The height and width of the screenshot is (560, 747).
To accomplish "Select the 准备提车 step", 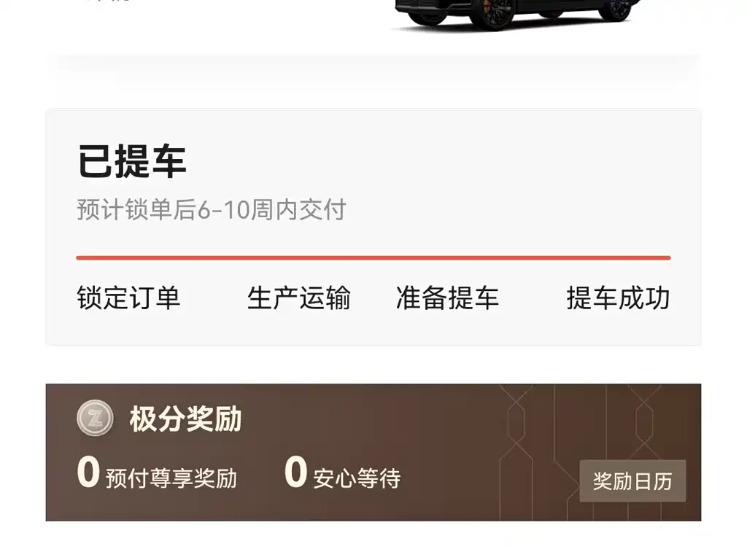I will click(448, 298).
